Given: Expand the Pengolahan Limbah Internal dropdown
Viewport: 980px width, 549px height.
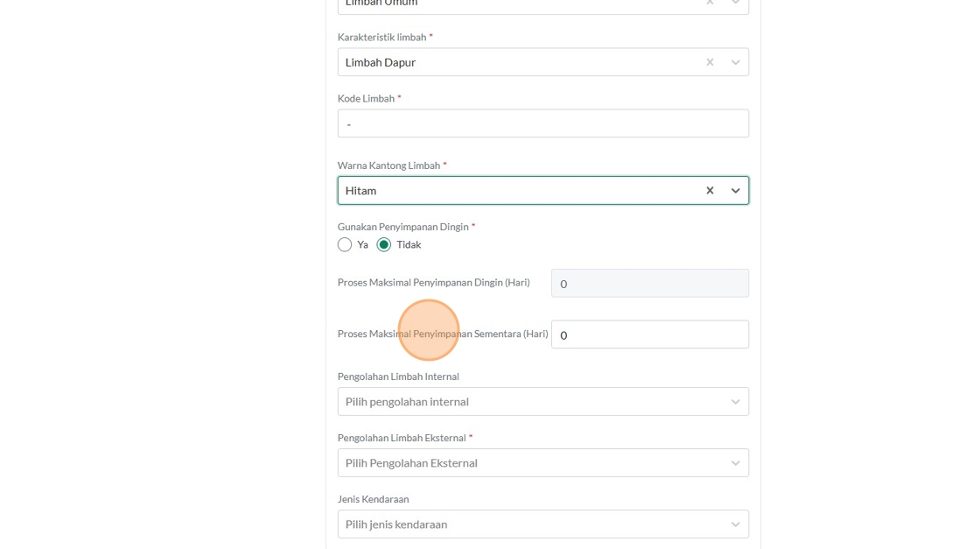Looking at the screenshot, I should coord(735,402).
